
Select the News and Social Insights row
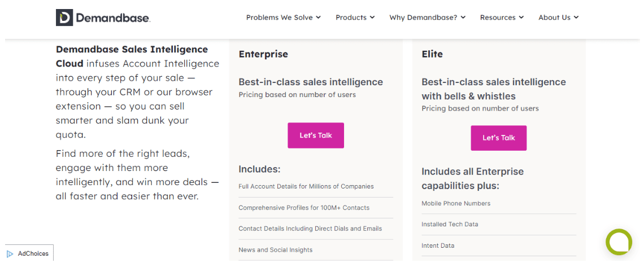316,250
